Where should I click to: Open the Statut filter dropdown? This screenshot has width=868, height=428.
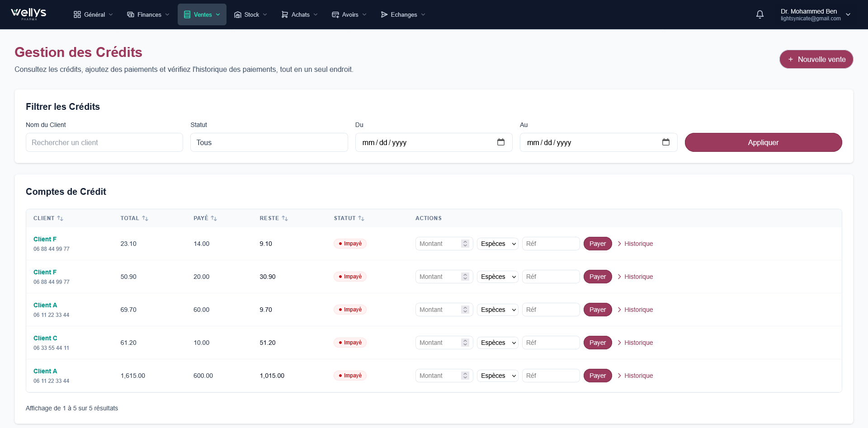tap(269, 142)
